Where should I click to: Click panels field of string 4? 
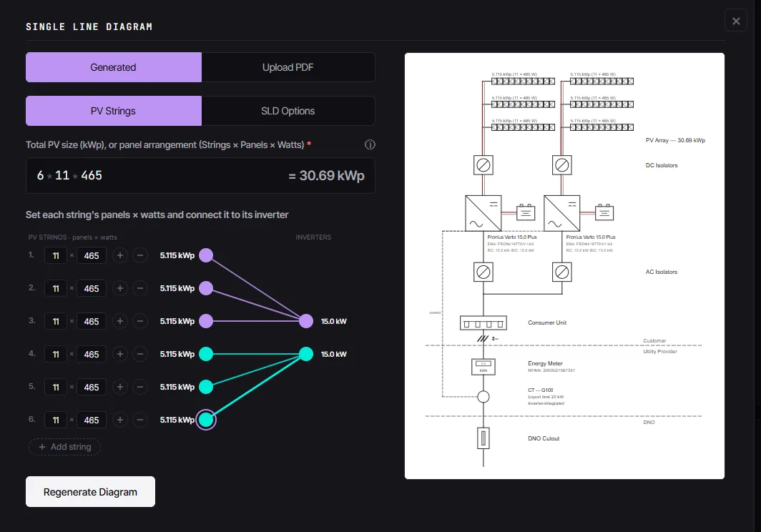tap(56, 355)
